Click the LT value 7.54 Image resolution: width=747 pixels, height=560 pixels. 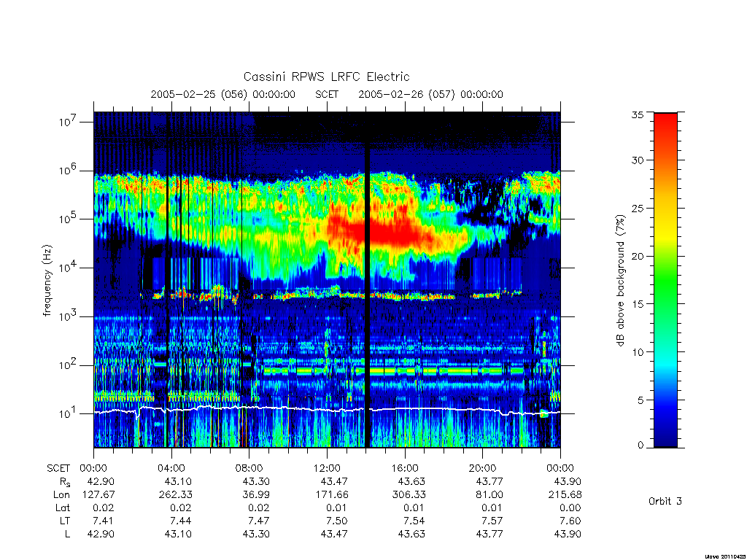(414, 521)
